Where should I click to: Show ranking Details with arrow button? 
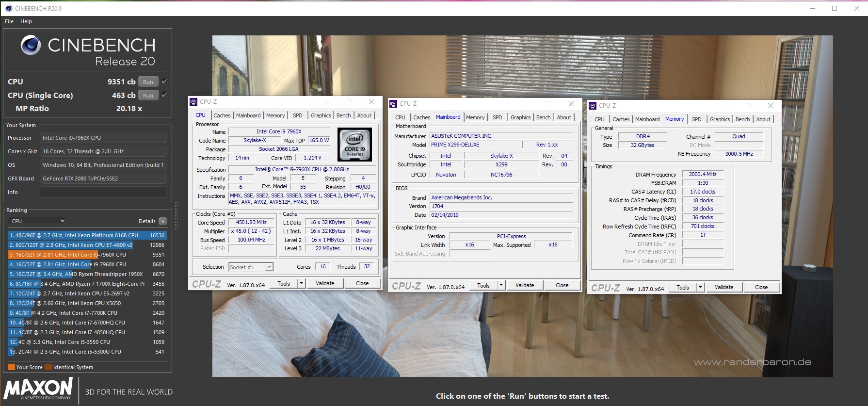[x=163, y=221]
